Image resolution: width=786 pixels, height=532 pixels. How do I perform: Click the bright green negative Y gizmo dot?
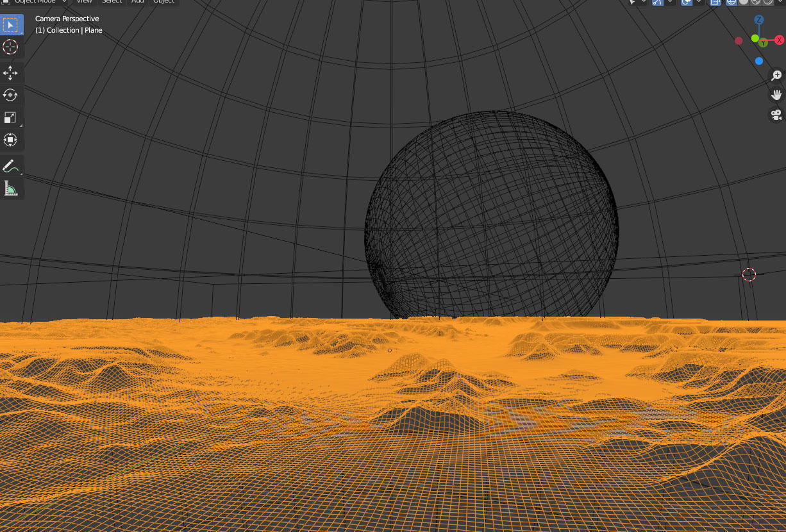(x=755, y=38)
